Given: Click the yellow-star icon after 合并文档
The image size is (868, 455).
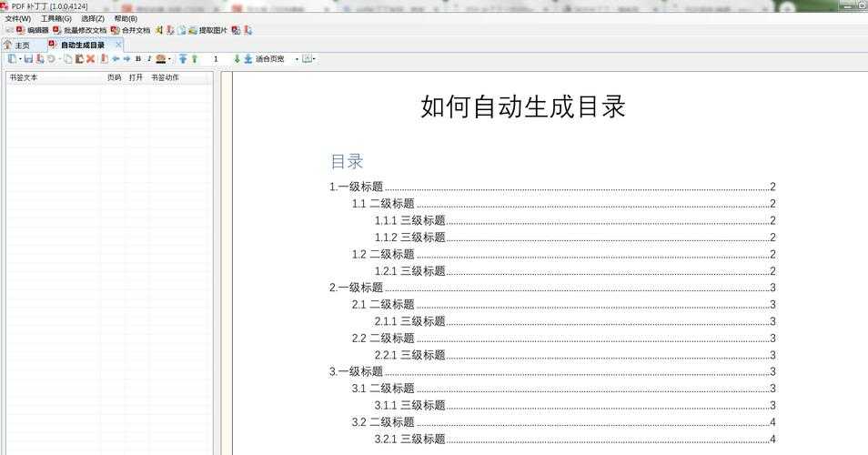Looking at the screenshot, I should tap(159, 30).
